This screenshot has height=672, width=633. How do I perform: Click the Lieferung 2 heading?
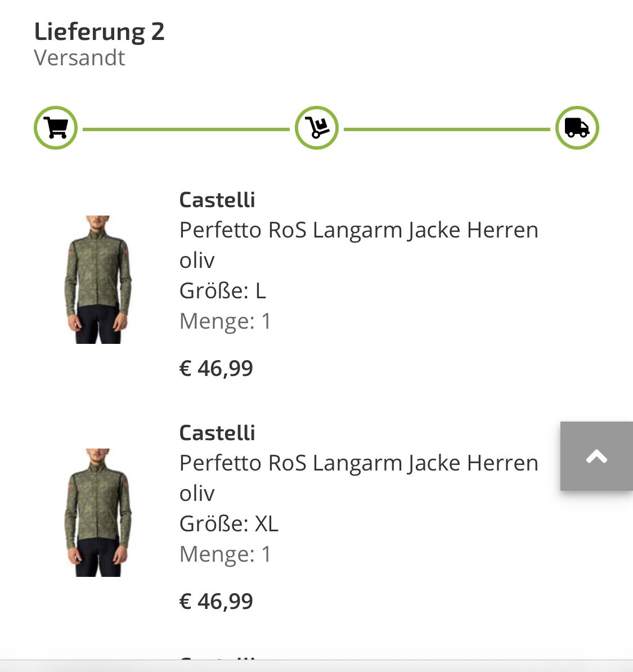[x=100, y=32]
